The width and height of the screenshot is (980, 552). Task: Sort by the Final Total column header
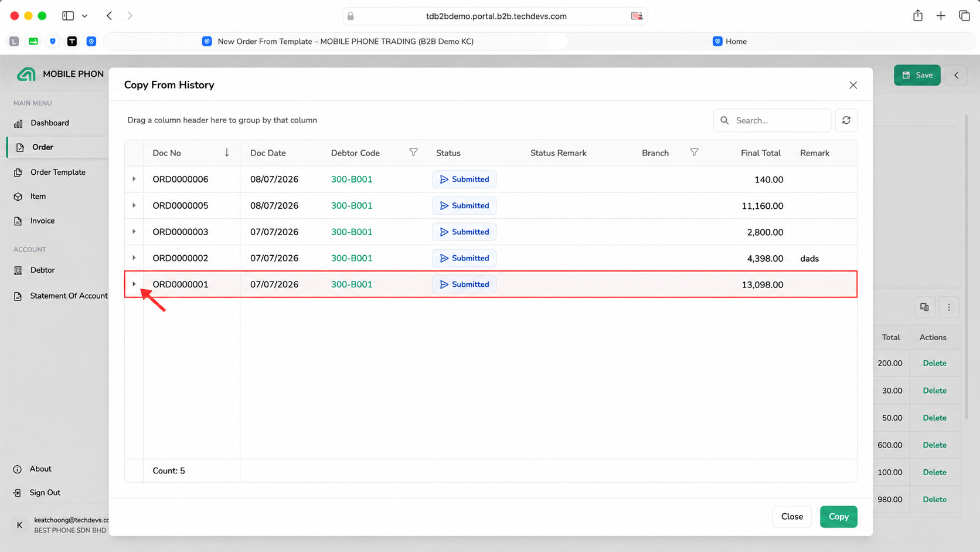click(x=760, y=153)
